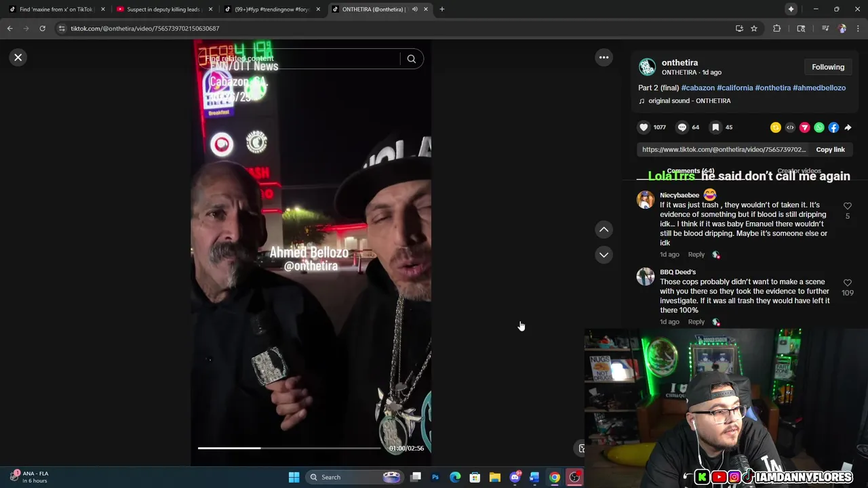Click the browser back arrow
The height and width of the screenshot is (488, 868).
(x=10, y=28)
